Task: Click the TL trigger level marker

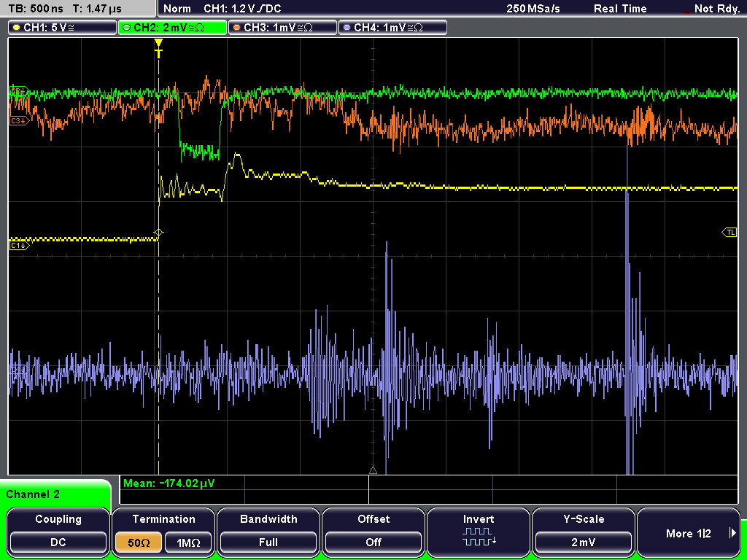Action: tap(729, 233)
